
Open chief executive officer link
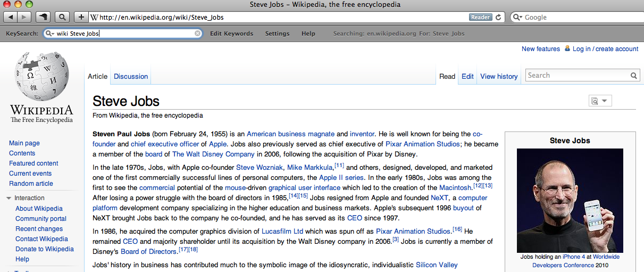point(165,144)
